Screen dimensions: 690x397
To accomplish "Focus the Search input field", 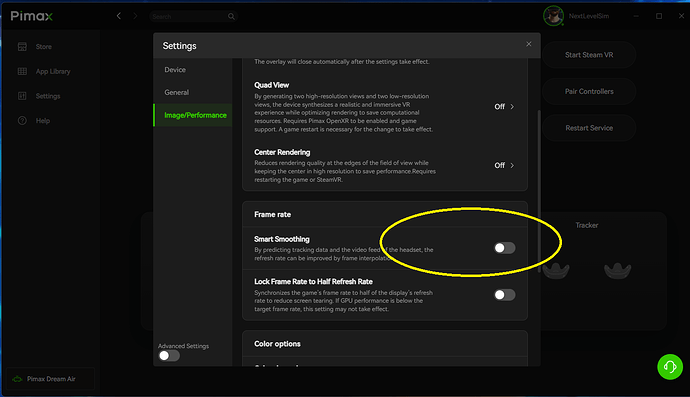I will 194,17.
